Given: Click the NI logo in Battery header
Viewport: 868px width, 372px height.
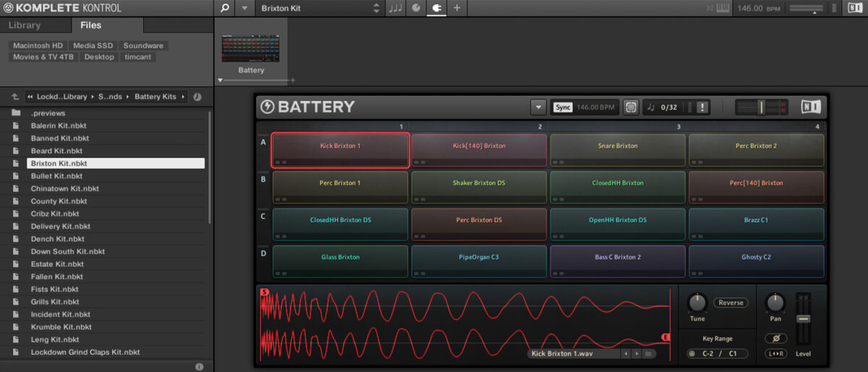Looking at the screenshot, I should 810,107.
